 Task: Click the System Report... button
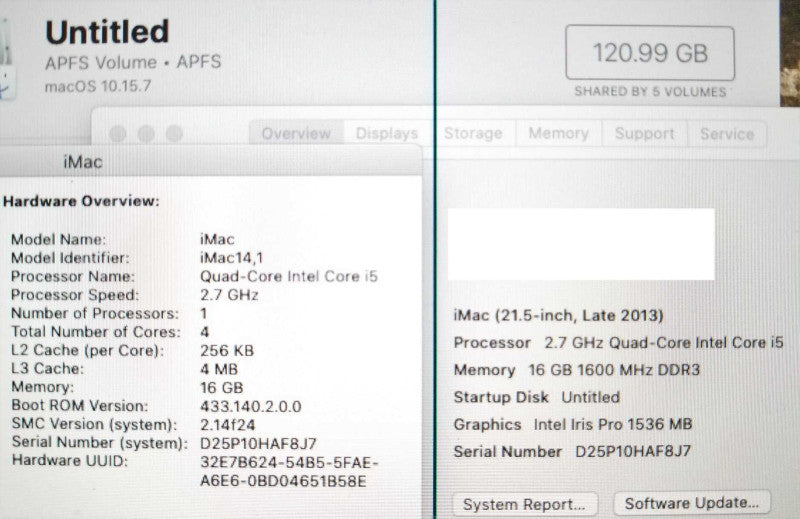click(524, 504)
